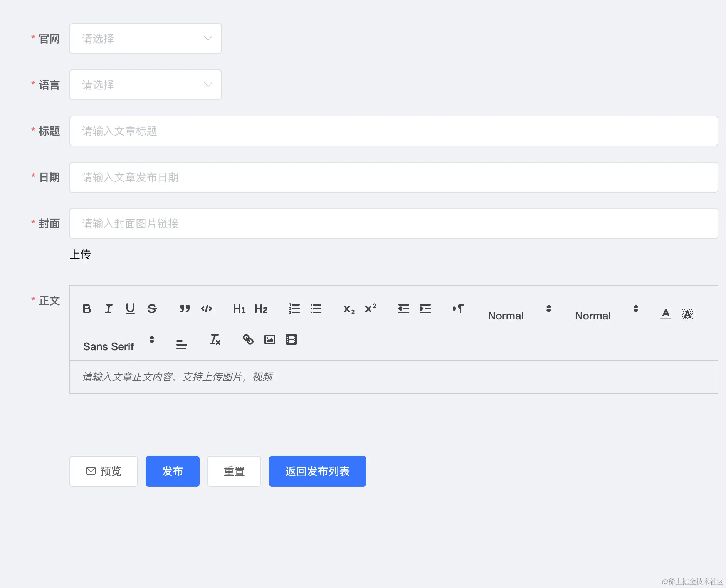Insert an image into the article body
This screenshot has height=588, width=726.
[269, 339]
